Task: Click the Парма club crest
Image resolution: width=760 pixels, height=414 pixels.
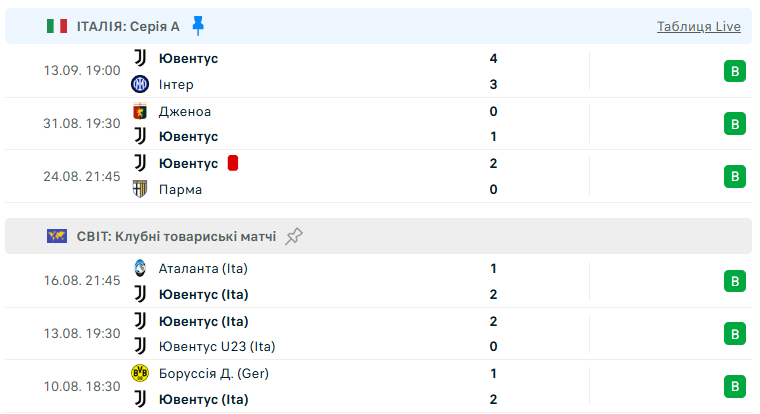Action: [x=140, y=189]
